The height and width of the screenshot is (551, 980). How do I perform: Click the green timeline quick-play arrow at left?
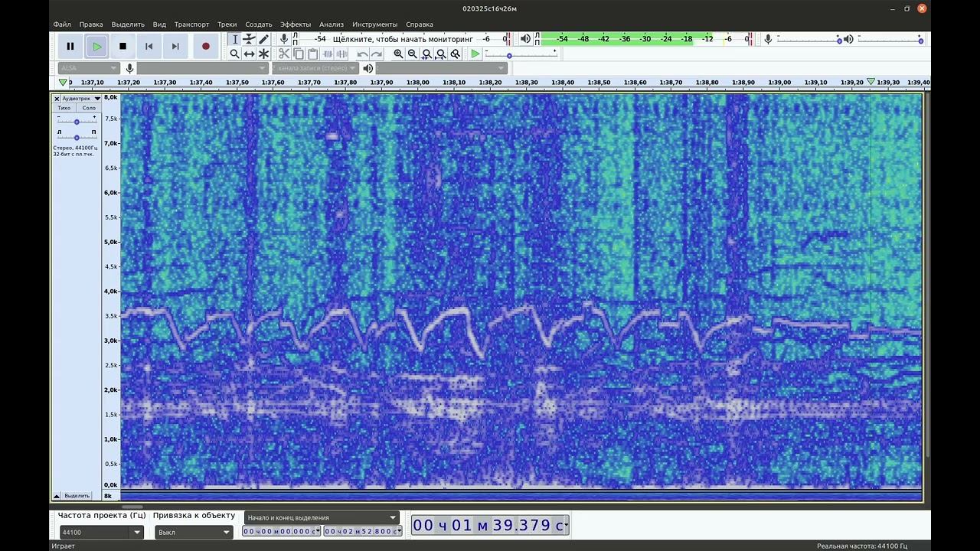click(64, 82)
